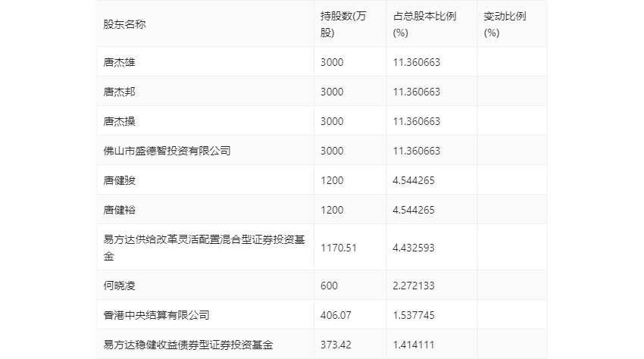
Task: Select 3000 holding in 唐杰邦 row
Action: (332, 92)
